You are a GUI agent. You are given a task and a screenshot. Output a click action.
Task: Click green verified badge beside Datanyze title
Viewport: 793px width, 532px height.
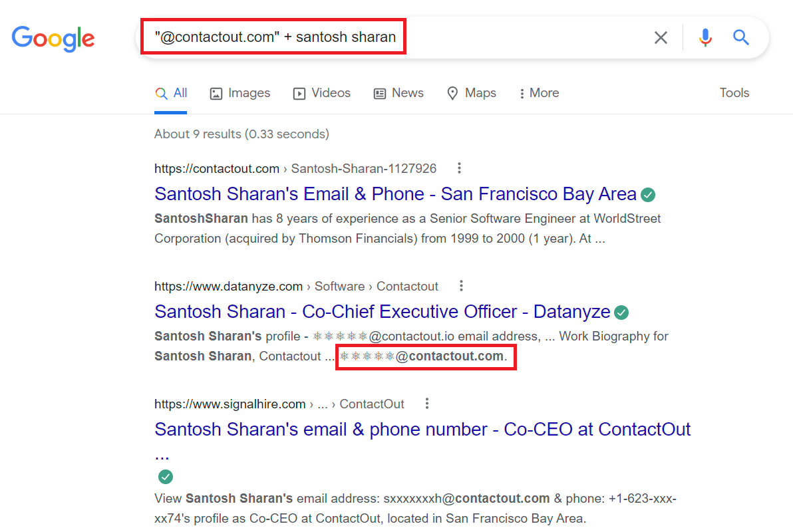621,313
